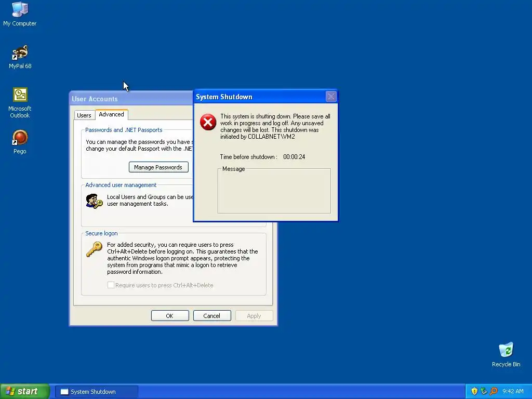Click the Secure logon group heading

click(101, 233)
